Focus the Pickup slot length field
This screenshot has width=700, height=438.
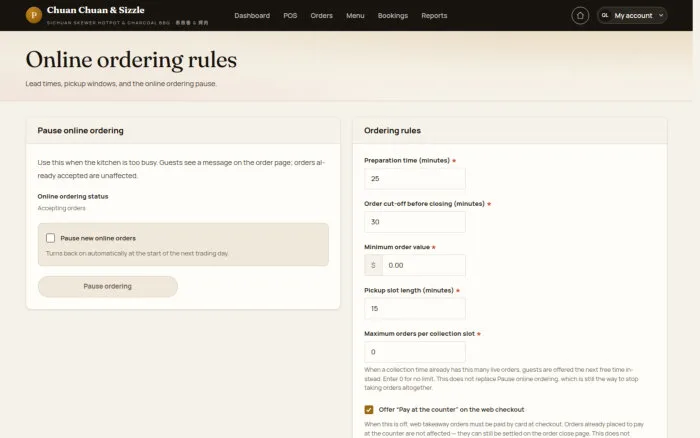pos(415,309)
